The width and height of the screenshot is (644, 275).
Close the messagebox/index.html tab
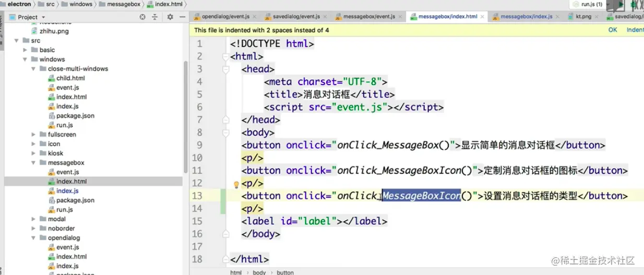tap(483, 17)
